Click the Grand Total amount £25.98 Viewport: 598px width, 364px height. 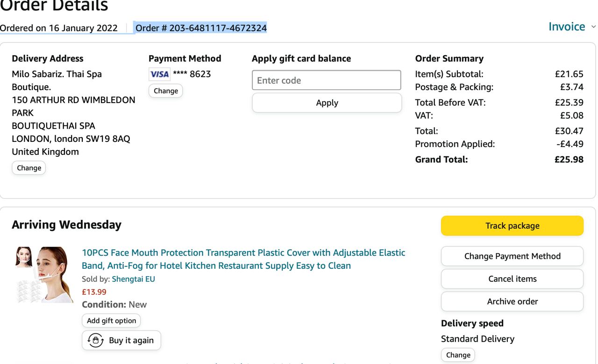tap(569, 160)
